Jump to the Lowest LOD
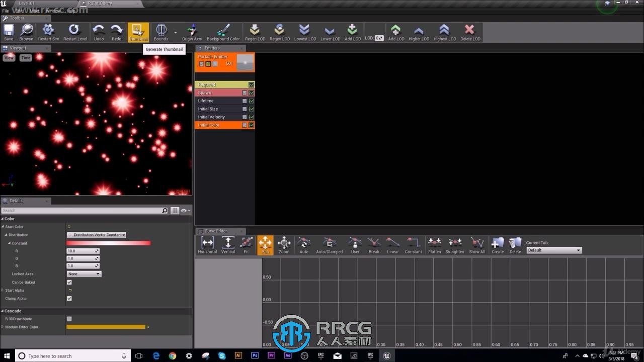This screenshot has height=362, width=644. [305, 32]
